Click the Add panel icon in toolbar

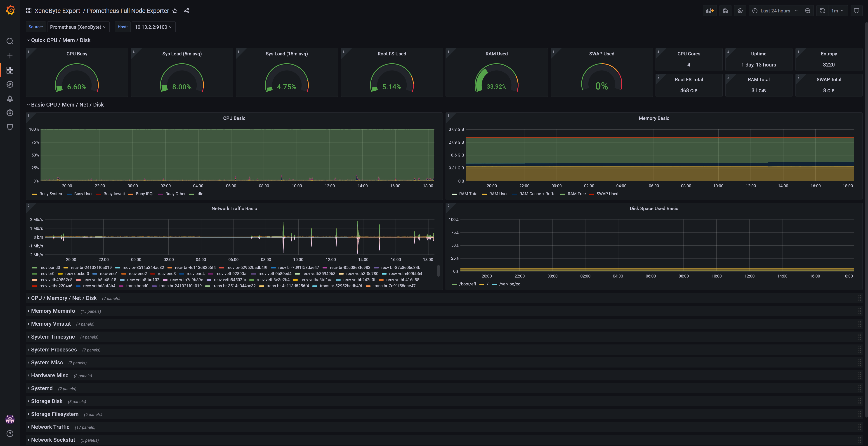pos(710,11)
